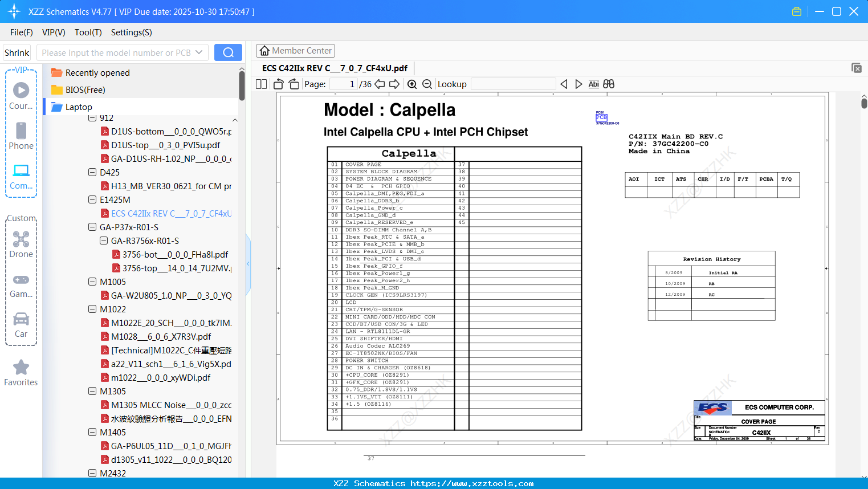This screenshot has width=868, height=489.
Task: Click the page number field
Action: coord(343,84)
